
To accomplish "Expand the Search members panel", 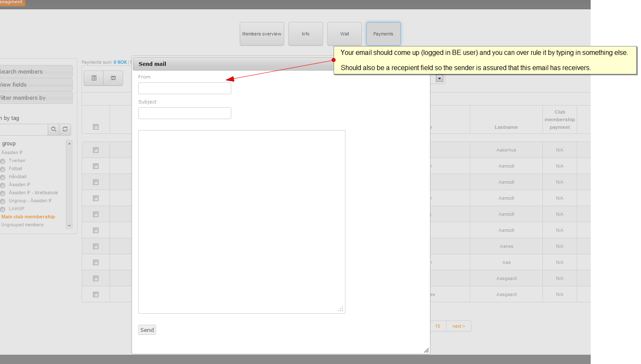I will (x=36, y=71).
